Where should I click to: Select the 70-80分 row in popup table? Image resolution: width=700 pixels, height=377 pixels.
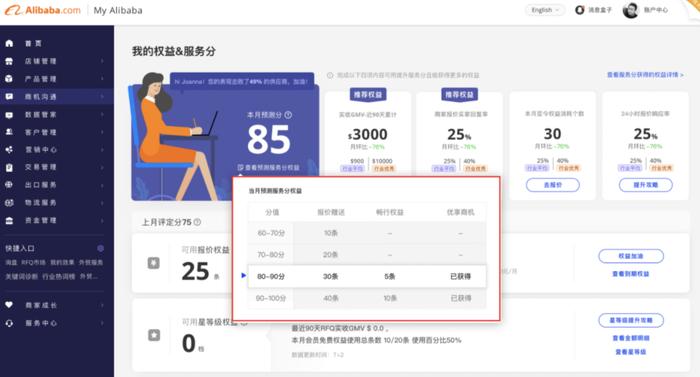point(367,255)
